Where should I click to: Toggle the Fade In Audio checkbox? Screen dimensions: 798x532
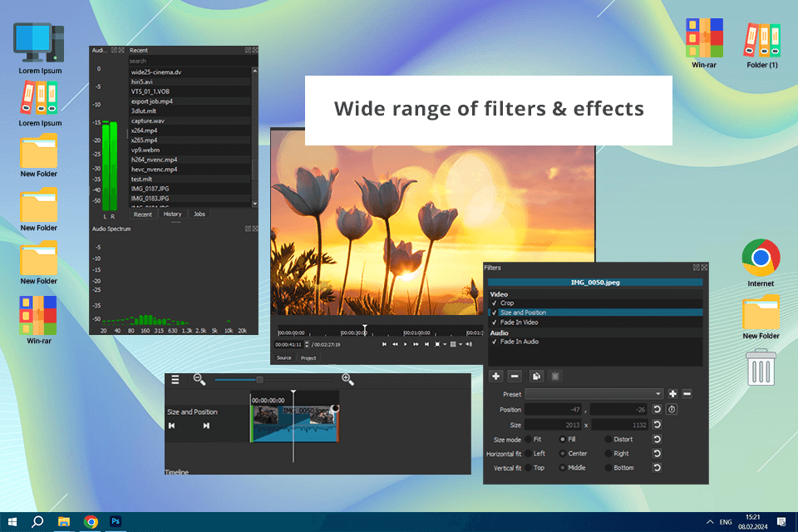(494, 342)
